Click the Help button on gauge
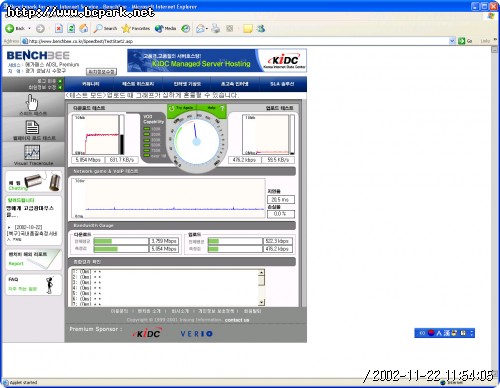Screen dimensions: 500x388 [211, 108]
